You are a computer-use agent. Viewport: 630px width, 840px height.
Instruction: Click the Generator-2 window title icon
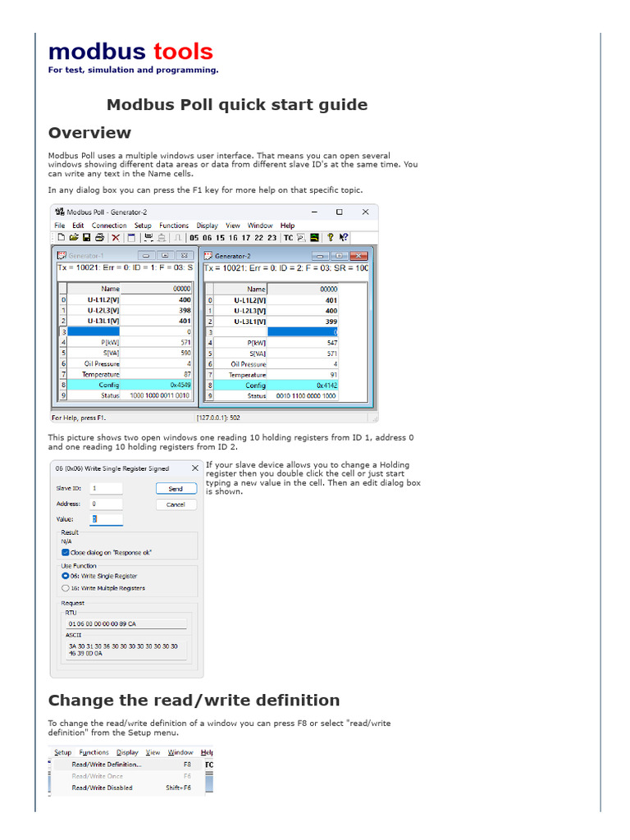point(208,256)
